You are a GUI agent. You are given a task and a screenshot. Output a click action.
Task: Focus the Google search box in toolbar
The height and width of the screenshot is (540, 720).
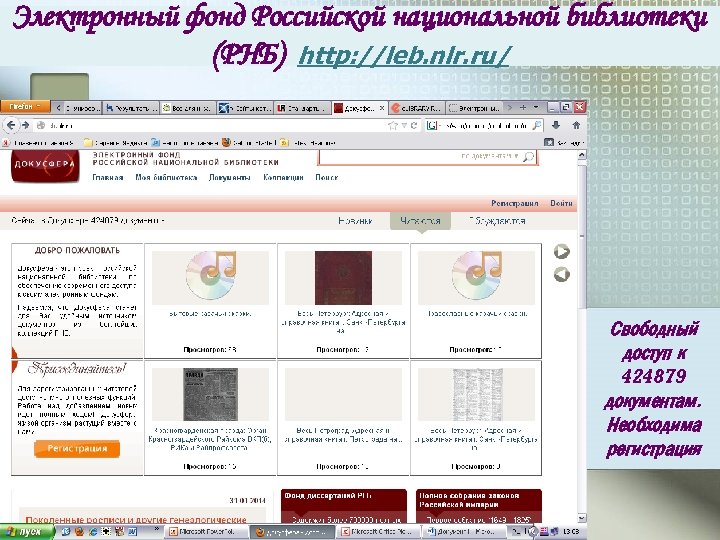coord(482,125)
